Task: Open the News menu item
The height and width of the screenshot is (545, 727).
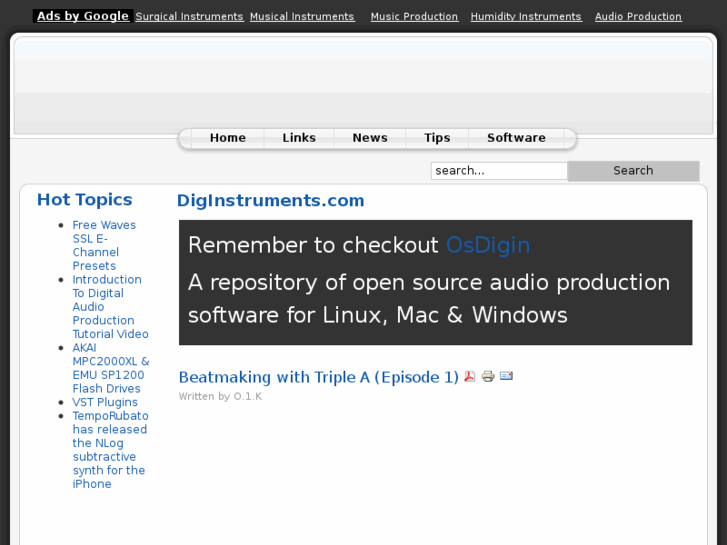Action: (370, 138)
